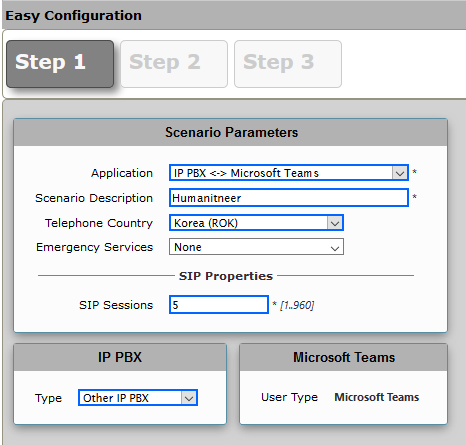Click the Scenario Description label
This screenshot has height=445, width=466.
pos(94,198)
